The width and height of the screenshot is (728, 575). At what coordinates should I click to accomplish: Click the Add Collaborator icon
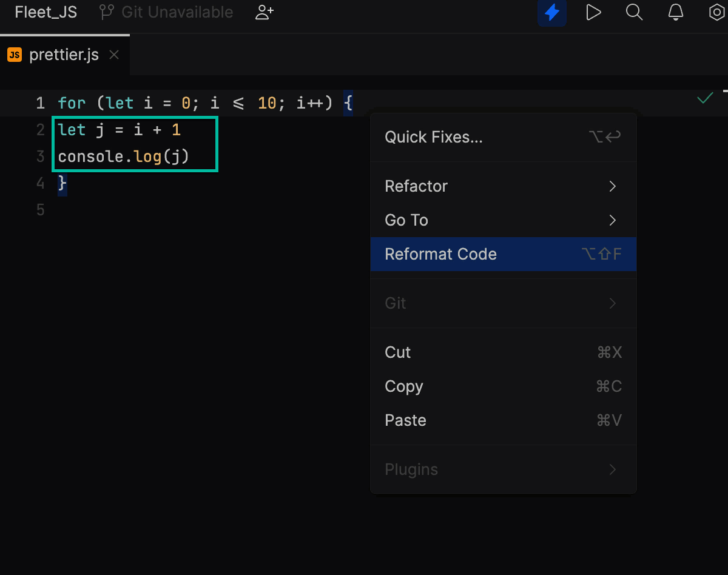click(263, 12)
